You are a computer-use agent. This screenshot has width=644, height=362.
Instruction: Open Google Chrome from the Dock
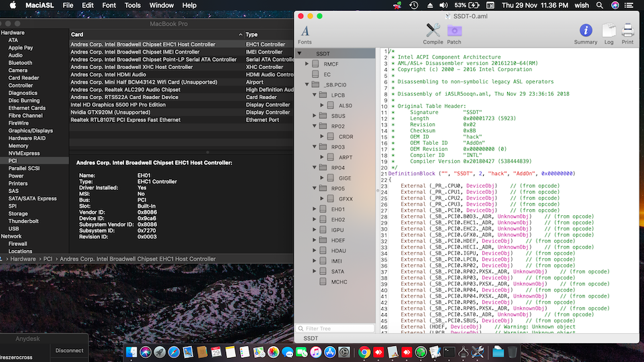364,352
